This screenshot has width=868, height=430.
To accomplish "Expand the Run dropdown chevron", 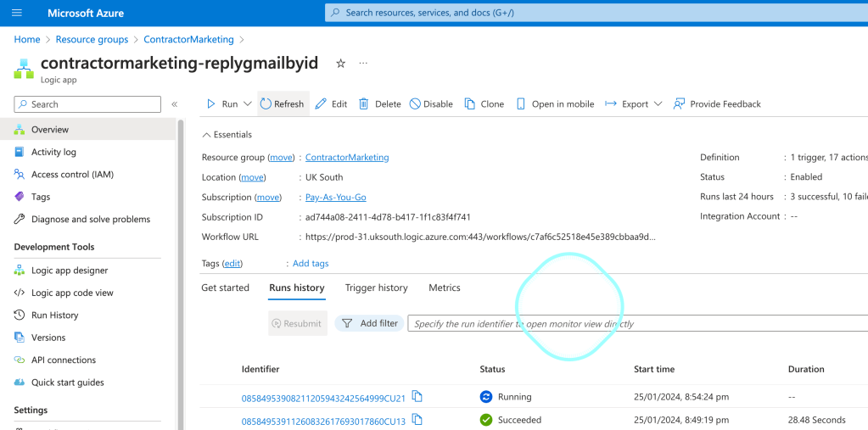I will [248, 104].
